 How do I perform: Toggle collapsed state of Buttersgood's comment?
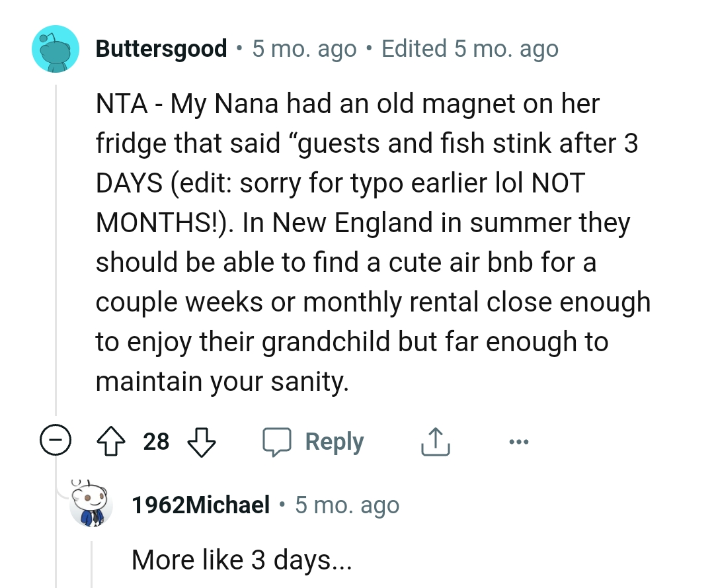coord(56,441)
